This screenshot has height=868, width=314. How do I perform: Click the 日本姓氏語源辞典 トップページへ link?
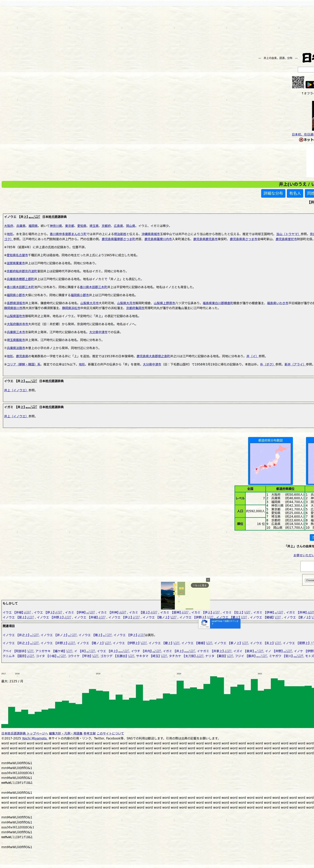(x=25, y=734)
